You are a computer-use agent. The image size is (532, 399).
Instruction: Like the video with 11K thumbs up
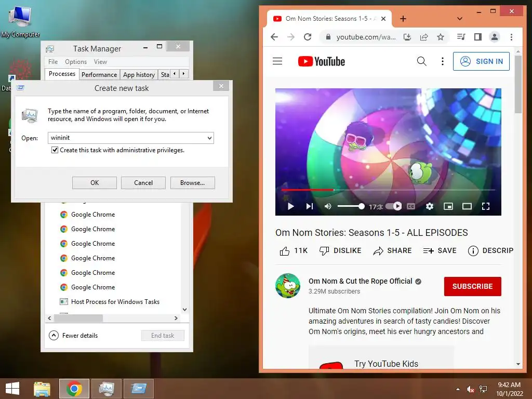click(293, 251)
